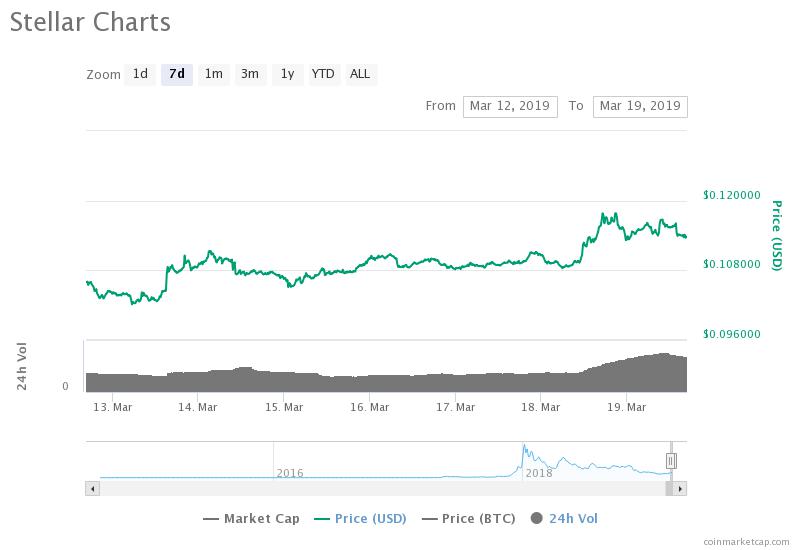Viewport: 800px width, 550px height.
Task: Toggle 24h Vol series in legend
Action: coord(564,519)
